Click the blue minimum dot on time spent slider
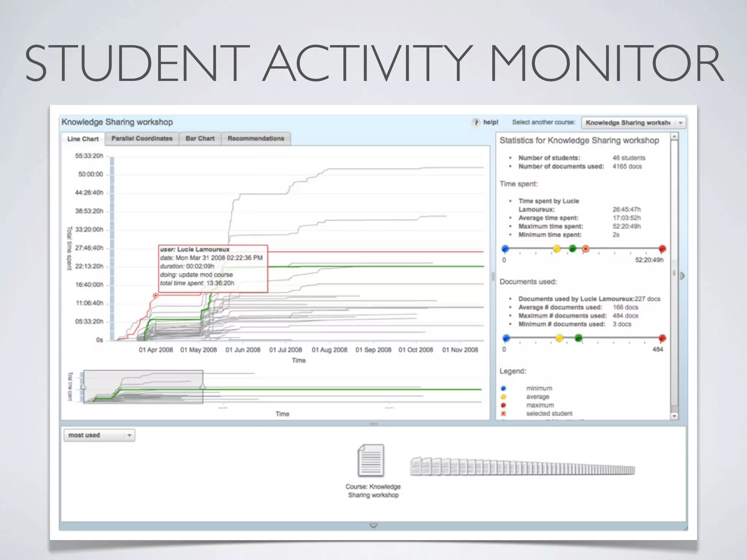This screenshot has height=560, width=747. (505, 249)
